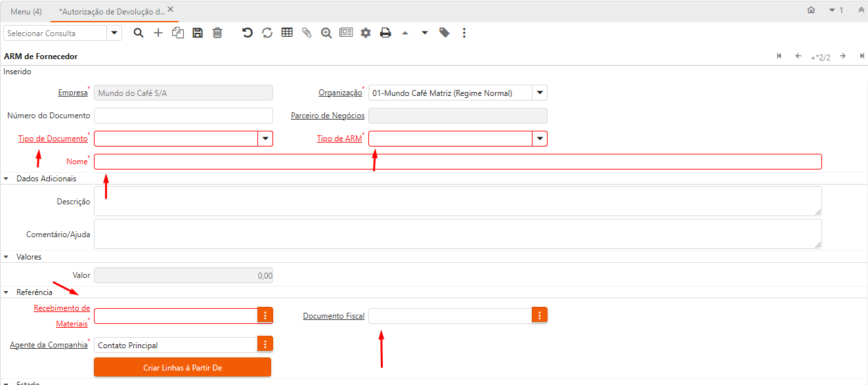Open the process gear icon
Viewport: 868px width, 385px height.
(x=366, y=33)
